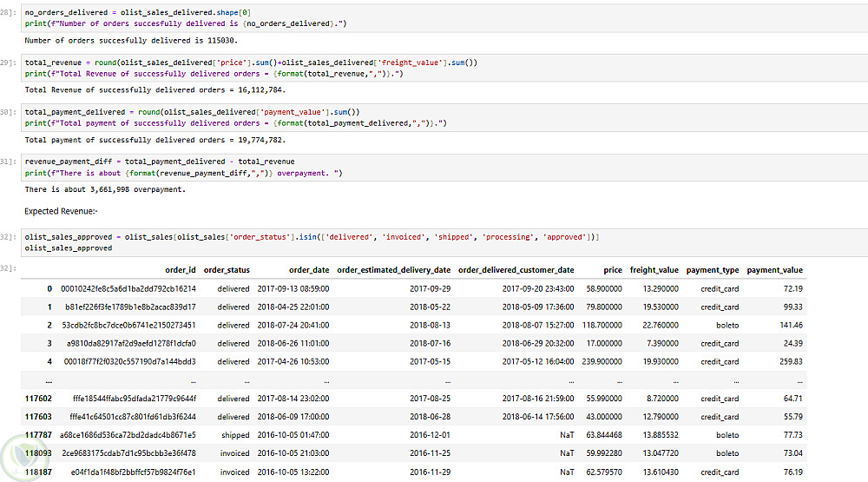Click the order_estimated_delivery_date column header
This screenshot has height=482, width=868.
(x=393, y=270)
